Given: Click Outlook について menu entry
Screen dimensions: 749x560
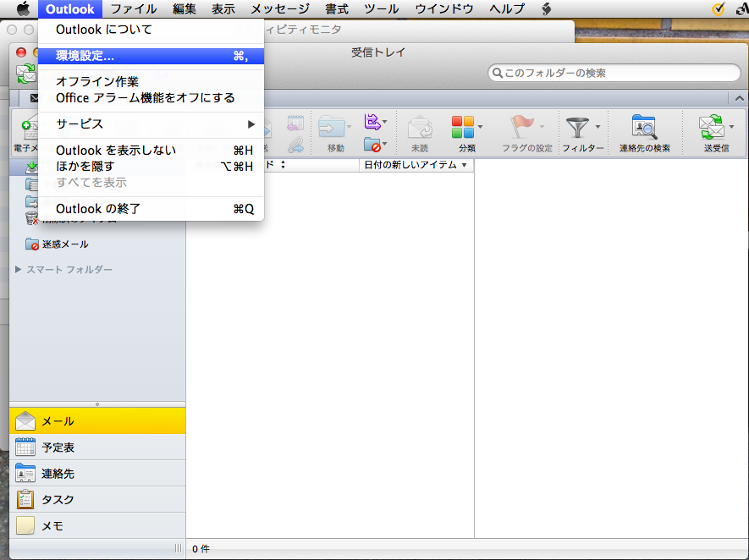Looking at the screenshot, I should pyautogui.click(x=103, y=30).
